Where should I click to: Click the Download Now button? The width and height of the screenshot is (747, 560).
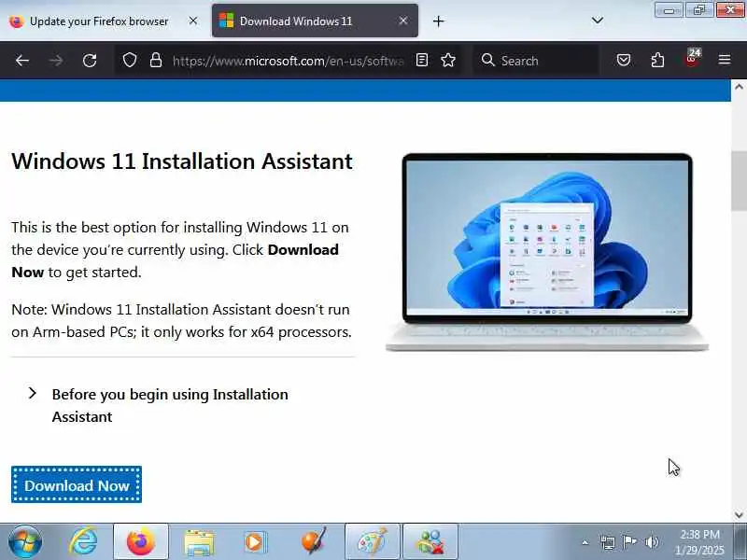[x=77, y=484]
